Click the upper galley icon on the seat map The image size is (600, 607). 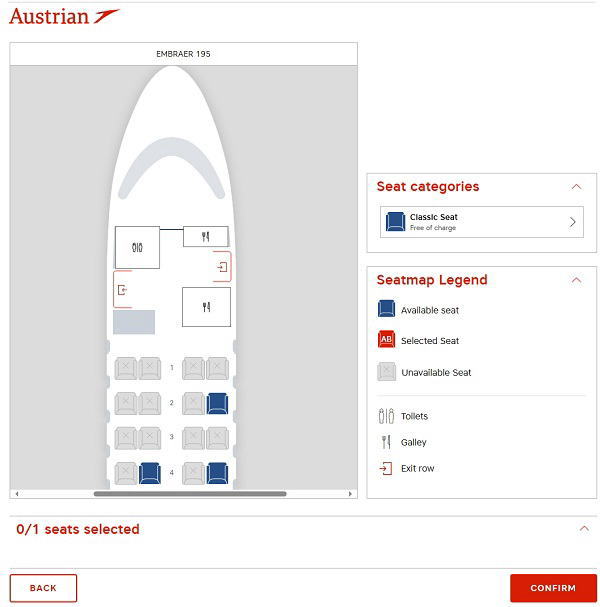click(206, 237)
